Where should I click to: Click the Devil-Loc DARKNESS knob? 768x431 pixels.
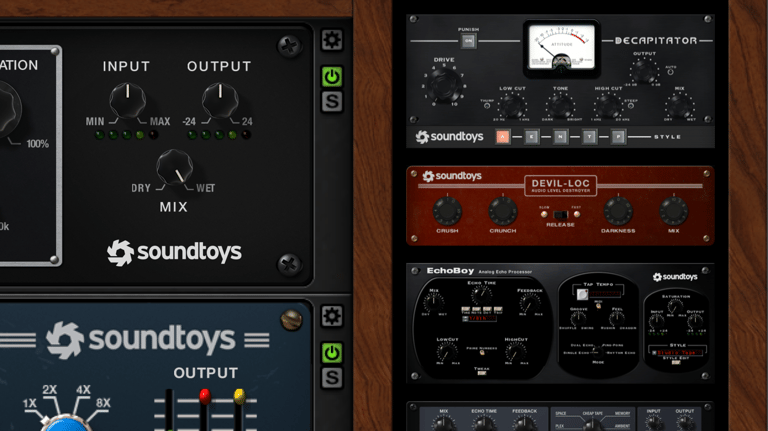618,211
